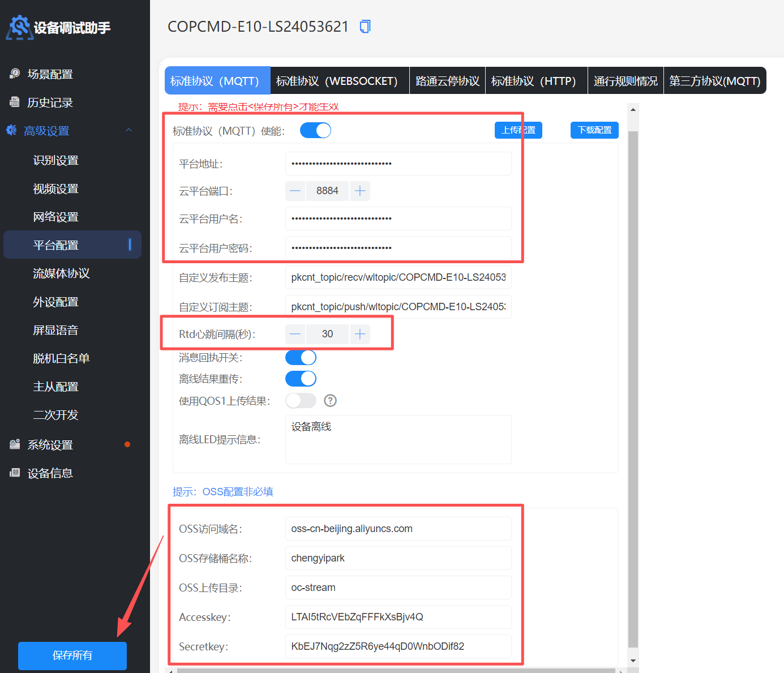Increase 云平台端口 with plus button

pyautogui.click(x=360, y=191)
